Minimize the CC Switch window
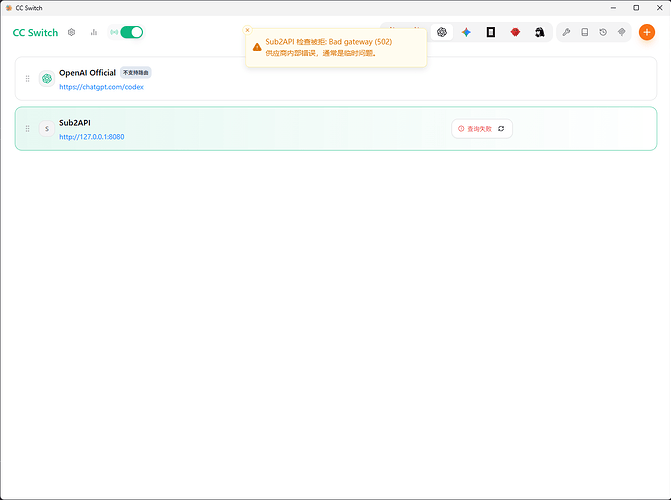Screen dimensions: 671x500 point(613,8)
